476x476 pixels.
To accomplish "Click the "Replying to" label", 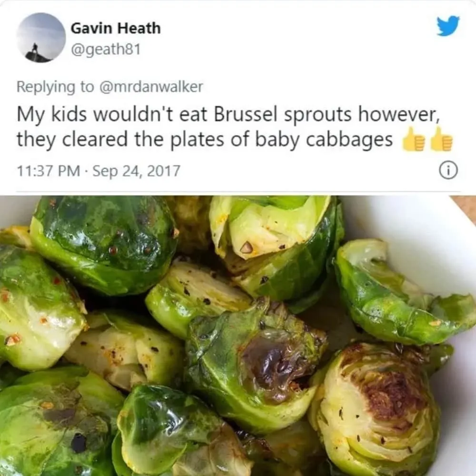I will pyautogui.click(x=55, y=87).
